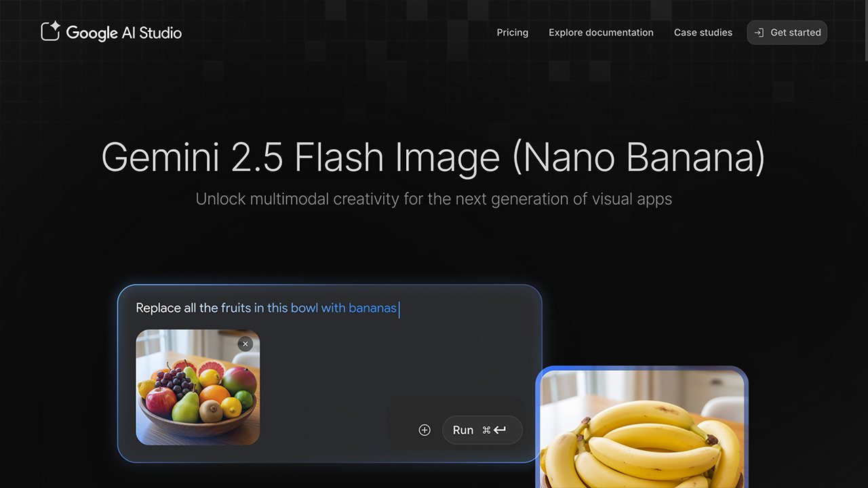Click the command key symbol in Run
The image size is (868, 488).
(486, 430)
